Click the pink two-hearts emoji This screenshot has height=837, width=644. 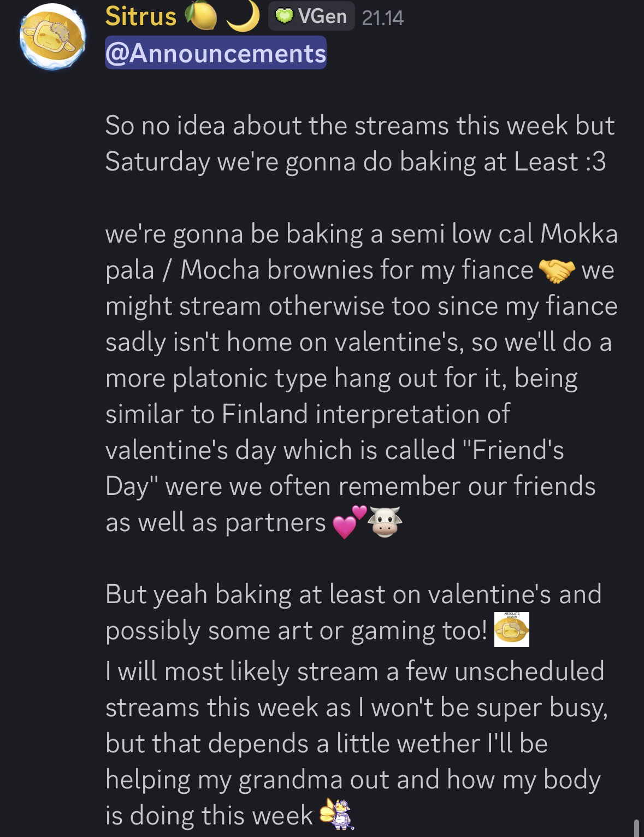tap(348, 522)
